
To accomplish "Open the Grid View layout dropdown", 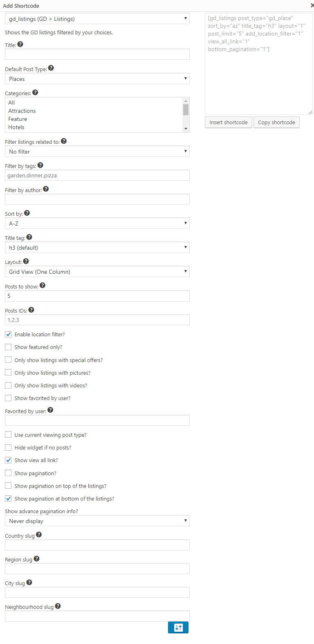I will (x=97, y=272).
